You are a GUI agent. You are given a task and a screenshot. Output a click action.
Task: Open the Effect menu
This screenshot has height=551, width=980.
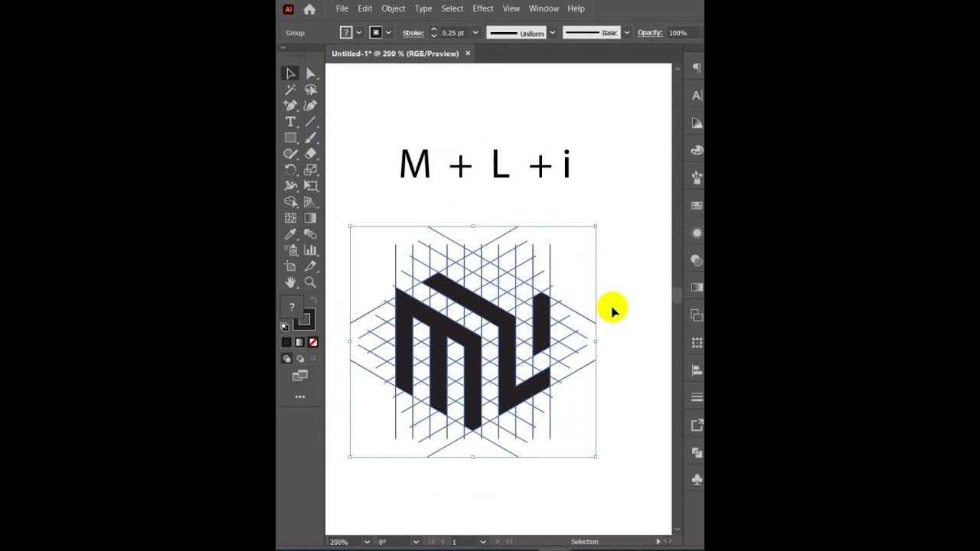pos(483,8)
